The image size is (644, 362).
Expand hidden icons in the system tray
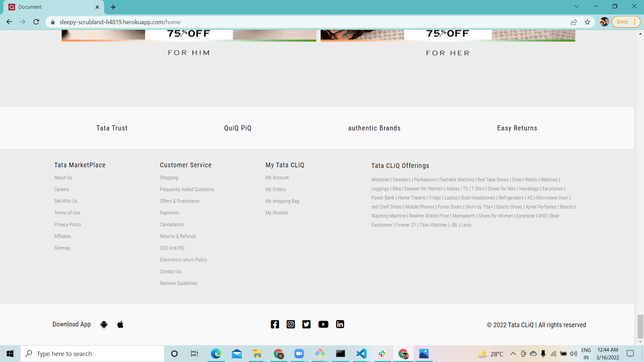point(513,354)
